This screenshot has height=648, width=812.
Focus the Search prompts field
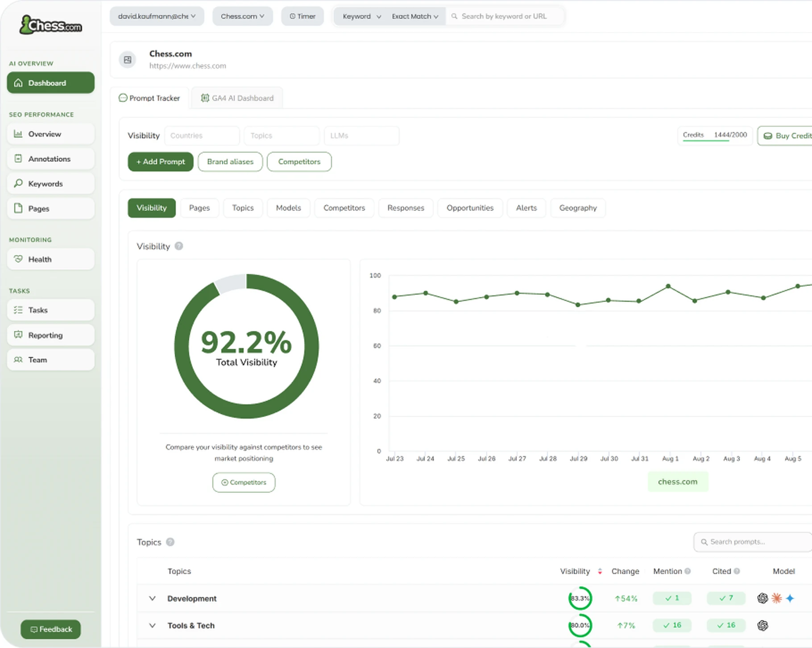point(753,542)
